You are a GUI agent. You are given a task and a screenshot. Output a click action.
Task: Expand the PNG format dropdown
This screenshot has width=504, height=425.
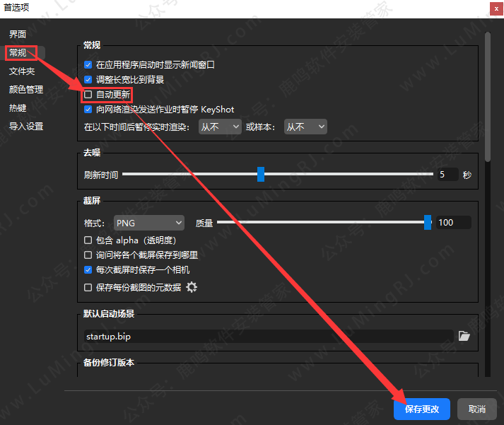coord(148,223)
